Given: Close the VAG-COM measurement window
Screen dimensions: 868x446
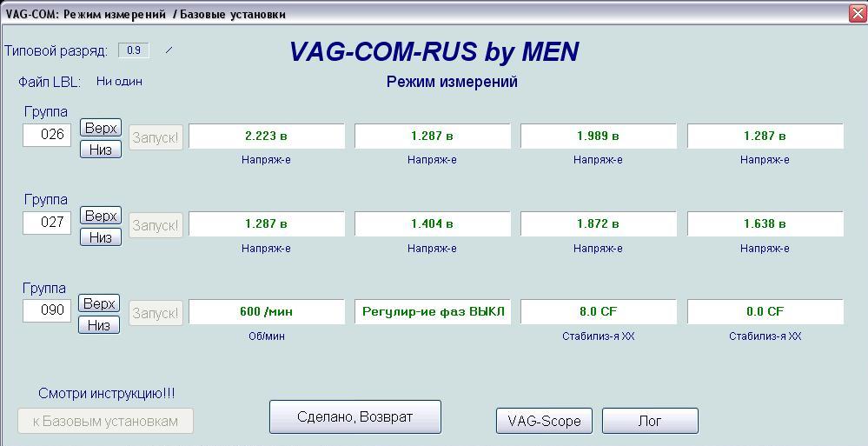Looking at the screenshot, I should pos(857,14).
